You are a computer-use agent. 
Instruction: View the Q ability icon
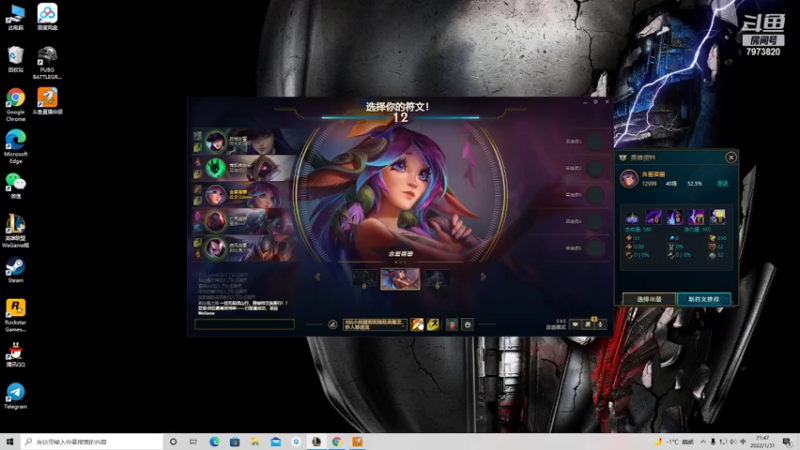point(654,217)
